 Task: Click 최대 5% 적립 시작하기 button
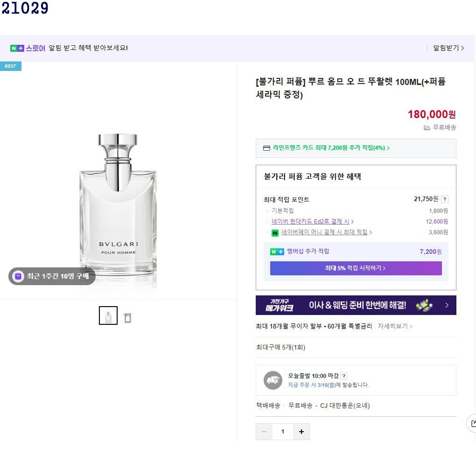tap(356, 268)
